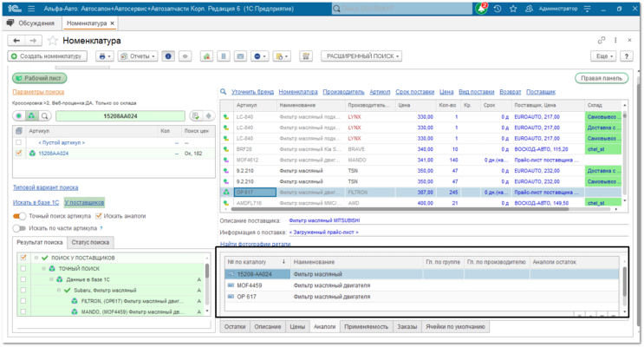Check the ТОЧНЫЙ ПОИСК tree checkbox
The width and height of the screenshot is (644, 347).
(23, 268)
